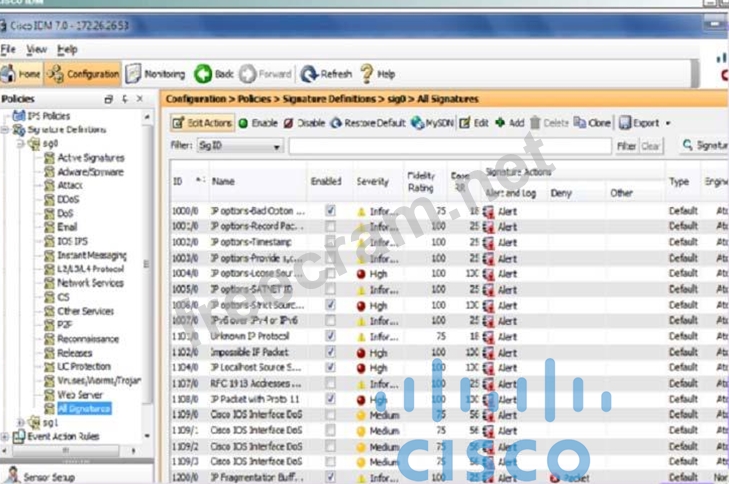The width and height of the screenshot is (729, 484).
Task: Click the Edit Actions button
Action: point(203,123)
